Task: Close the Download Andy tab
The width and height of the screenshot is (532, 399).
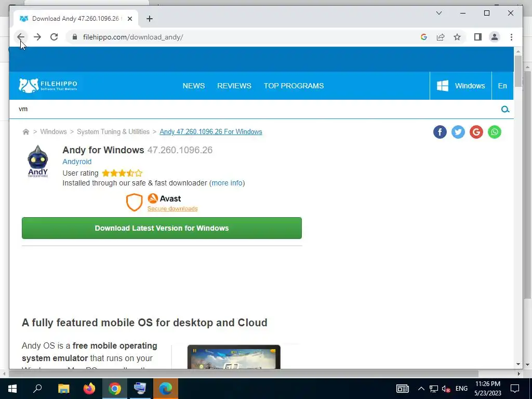Action: click(x=129, y=19)
